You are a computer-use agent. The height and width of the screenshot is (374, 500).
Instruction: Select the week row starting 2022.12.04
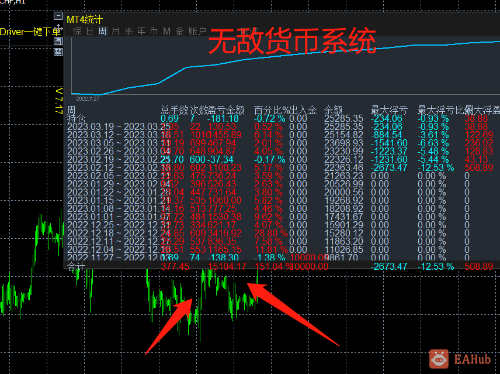(282, 250)
